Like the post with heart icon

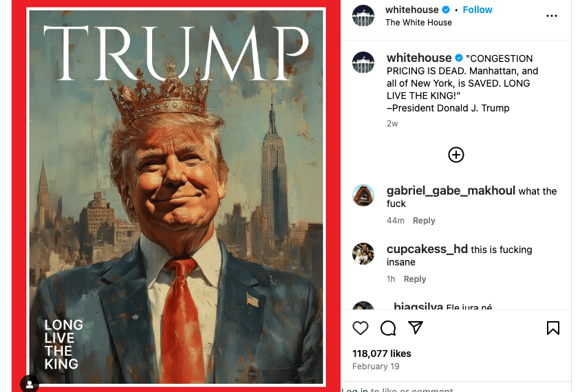click(x=361, y=328)
